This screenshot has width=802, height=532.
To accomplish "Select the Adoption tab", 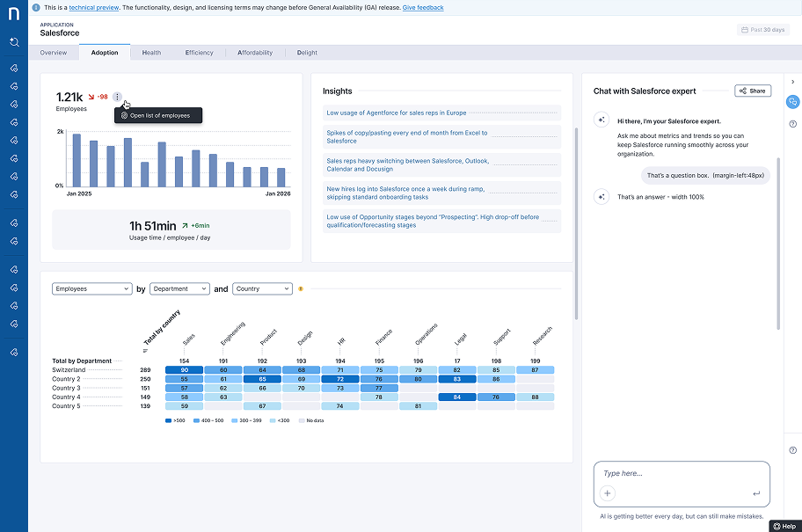I will tap(105, 53).
